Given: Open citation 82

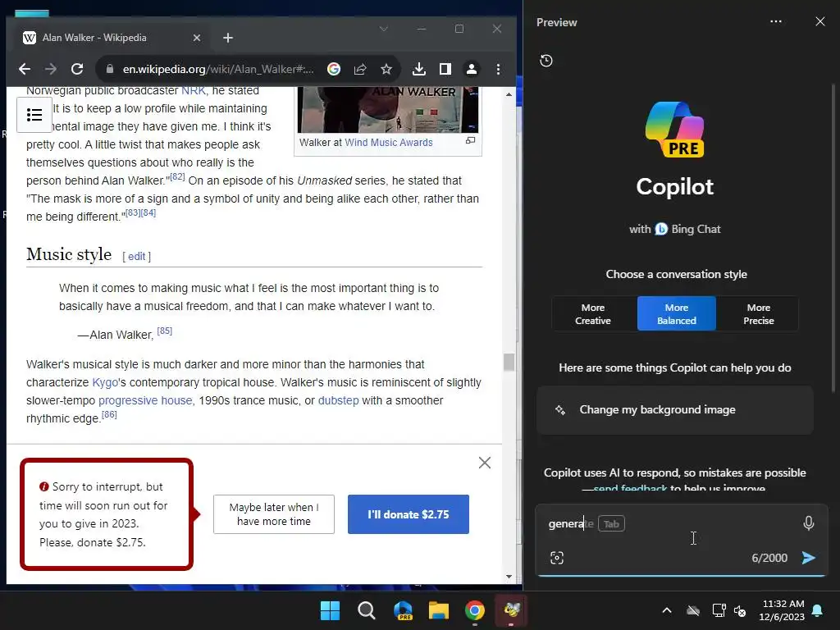Looking at the screenshot, I should (176, 177).
